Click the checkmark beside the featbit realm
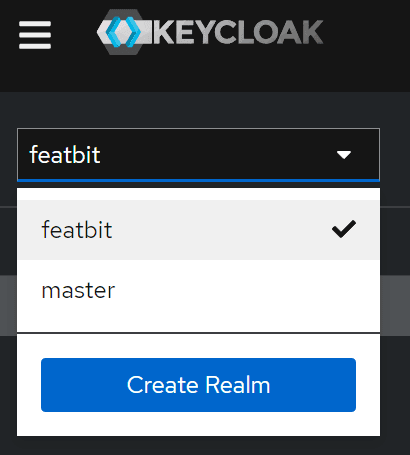The width and height of the screenshot is (410, 455). point(344,229)
